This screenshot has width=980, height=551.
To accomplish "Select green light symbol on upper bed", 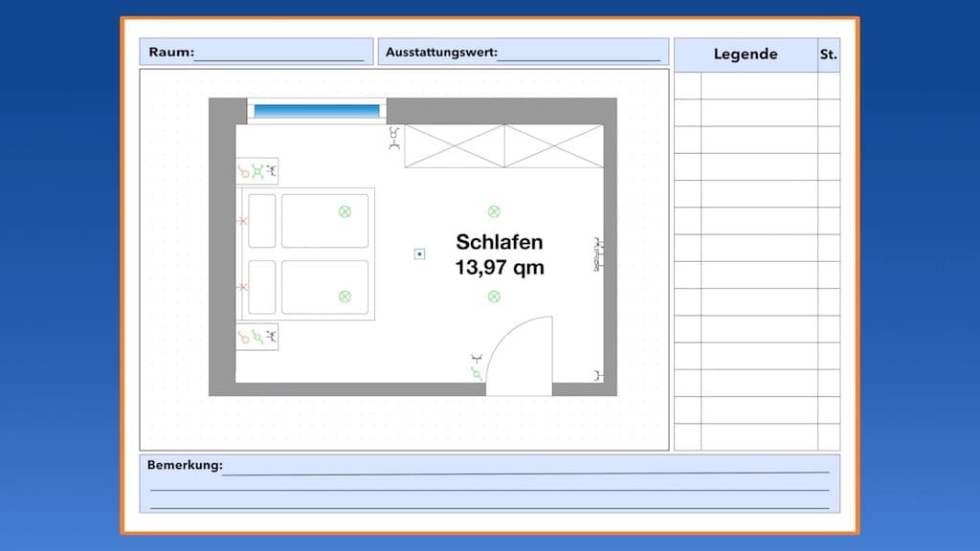I will [x=345, y=211].
